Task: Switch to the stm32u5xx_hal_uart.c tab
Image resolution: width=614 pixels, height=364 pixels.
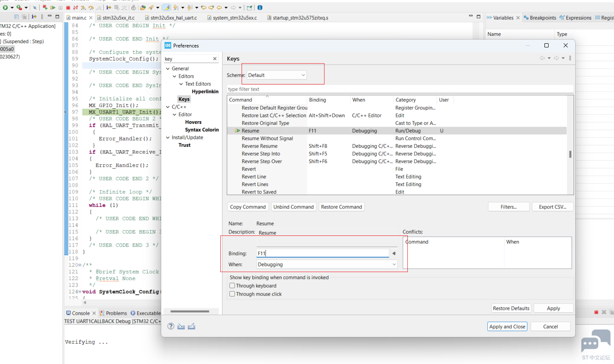Action: click(x=171, y=17)
